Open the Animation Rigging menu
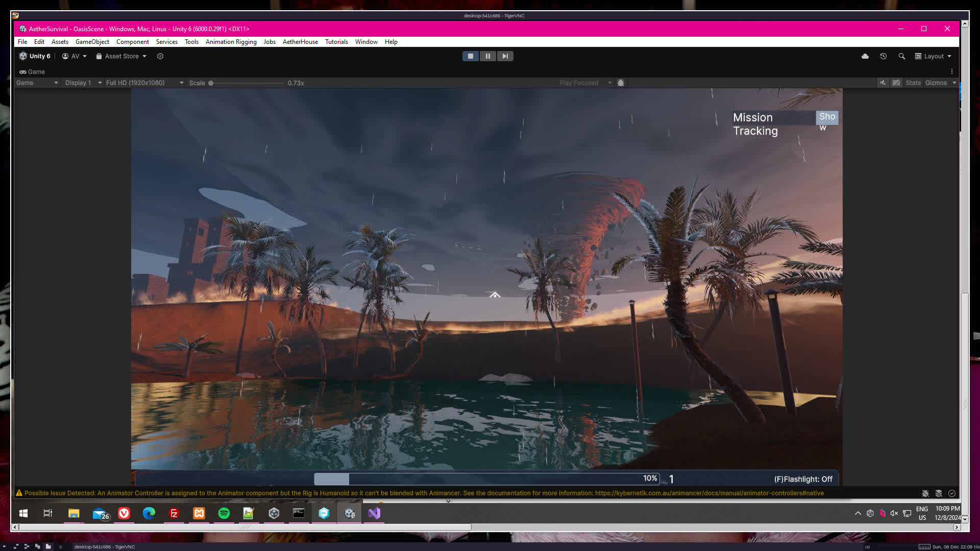Screen dimensions: 980x551 pyautogui.click(x=231, y=42)
